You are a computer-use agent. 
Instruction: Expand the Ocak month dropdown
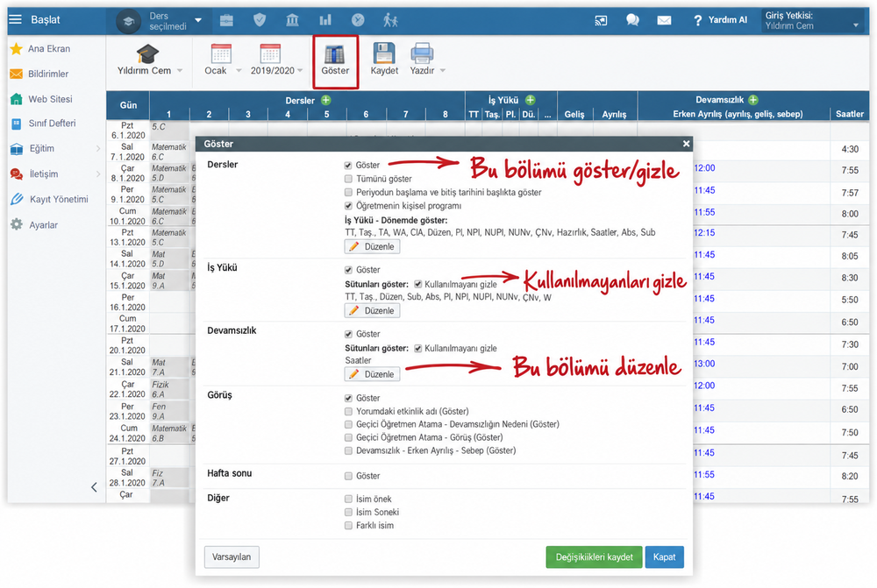point(239,71)
